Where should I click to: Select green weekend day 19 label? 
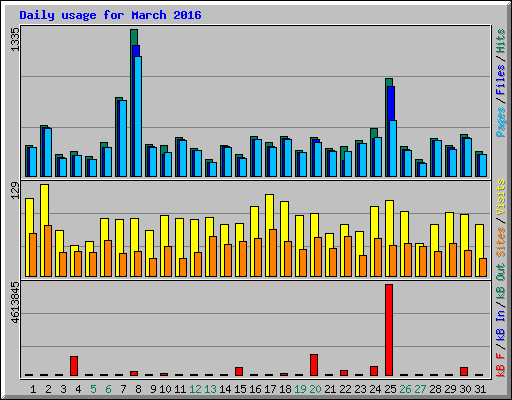(300, 389)
